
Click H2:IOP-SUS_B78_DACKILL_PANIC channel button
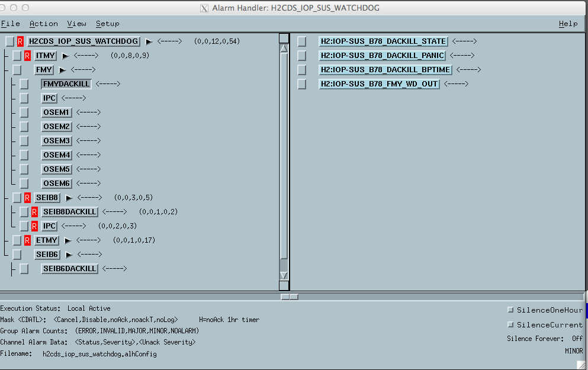coord(382,56)
